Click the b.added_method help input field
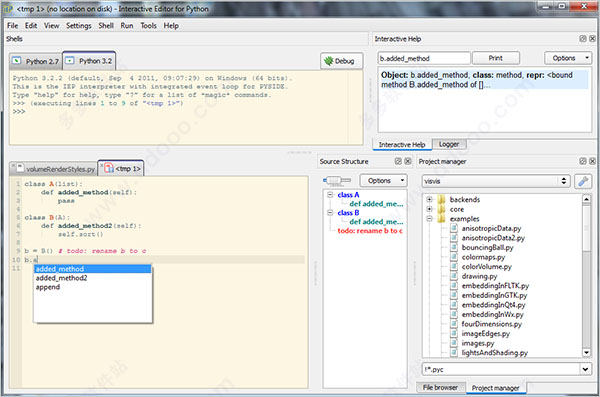Screen dimensions: 600x397 click(x=424, y=58)
